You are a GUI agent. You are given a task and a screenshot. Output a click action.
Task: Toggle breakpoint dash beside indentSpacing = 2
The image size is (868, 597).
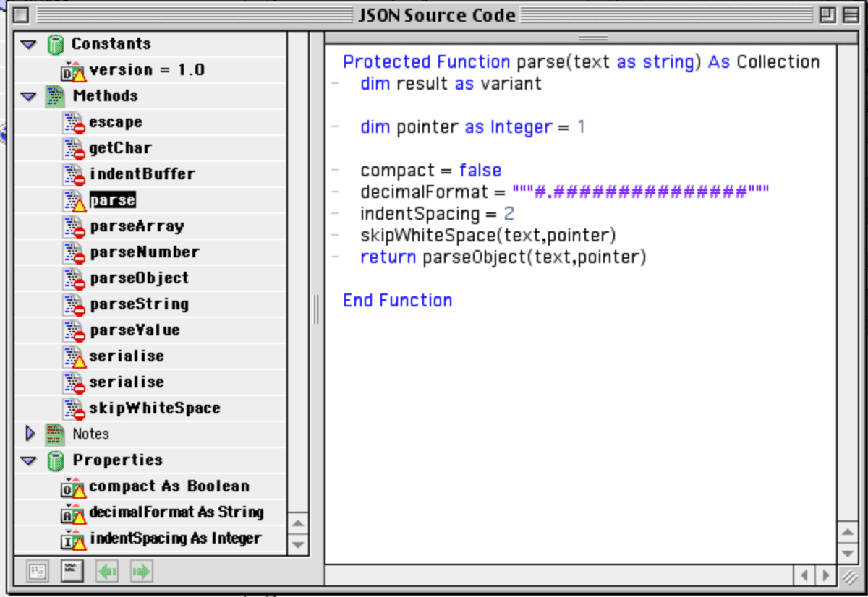click(334, 214)
